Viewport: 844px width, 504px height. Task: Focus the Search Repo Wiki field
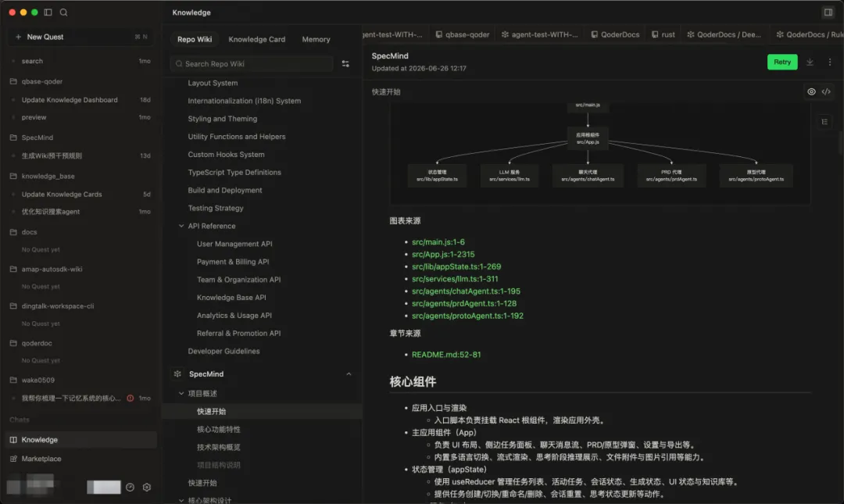pos(252,63)
